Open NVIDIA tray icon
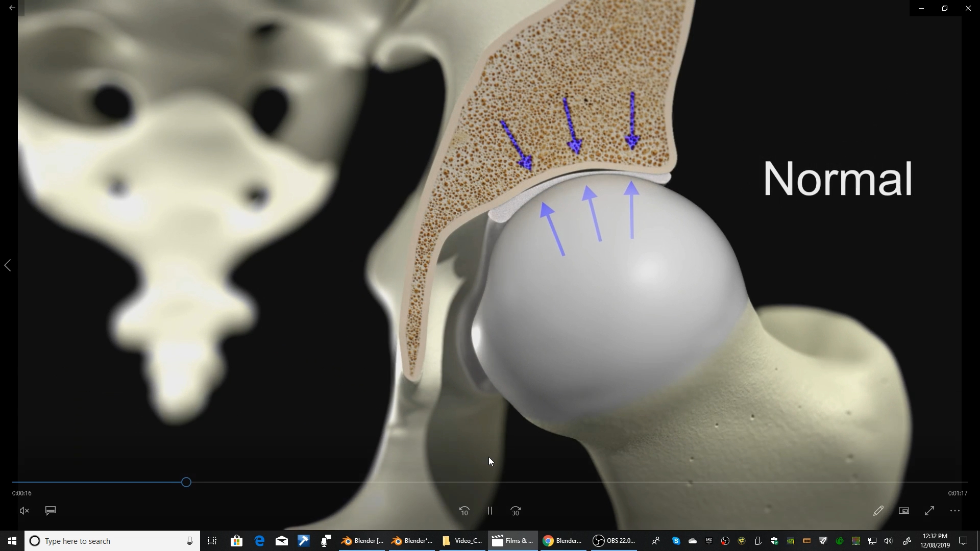Screen dimensions: 980x551 tap(791, 541)
